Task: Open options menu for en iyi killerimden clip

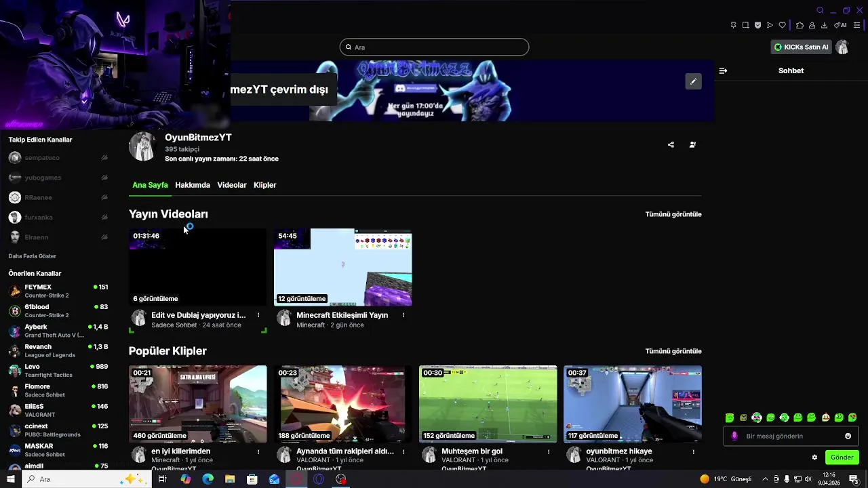Action: [258, 451]
